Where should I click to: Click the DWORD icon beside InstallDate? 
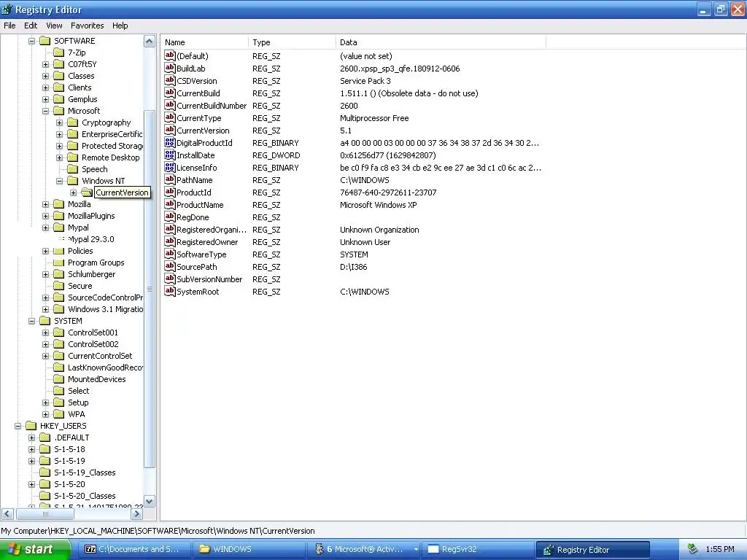click(169, 155)
